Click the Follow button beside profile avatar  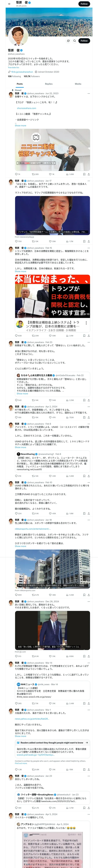coord(84,41)
